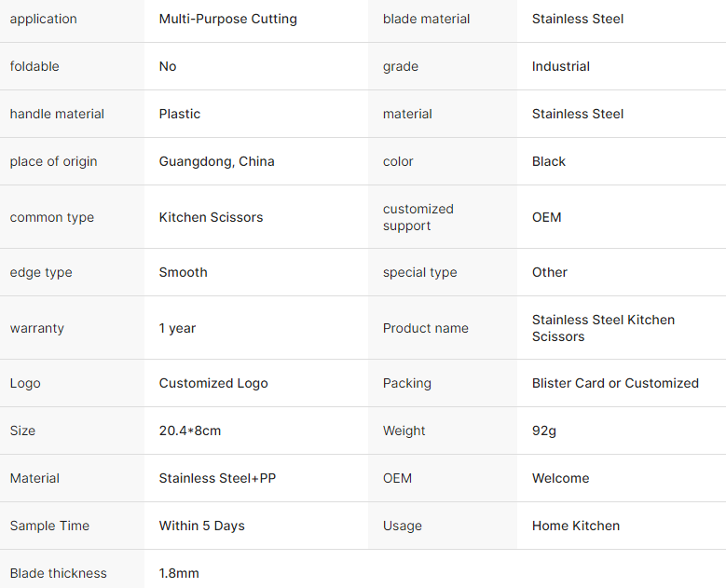Screen dimensions: 726x588
Task: Select the 'special type' label cell
Action: (419, 272)
